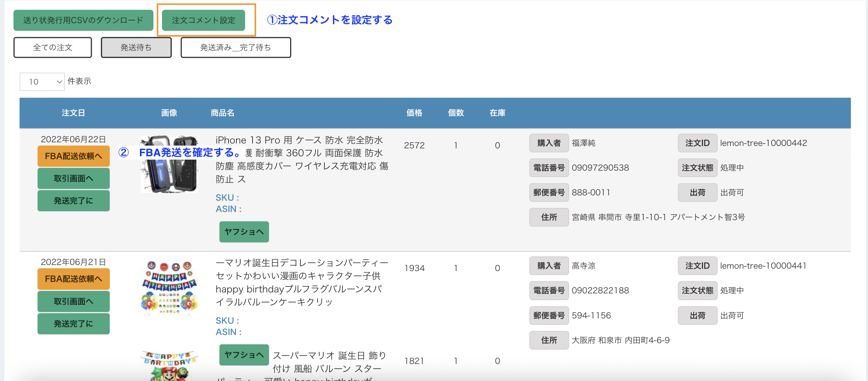Open 取引画面へ for the 2022年06月22日 order

(x=73, y=178)
